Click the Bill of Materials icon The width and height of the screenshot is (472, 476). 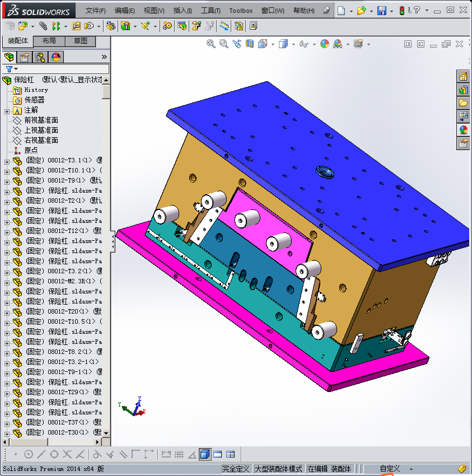point(182,26)
